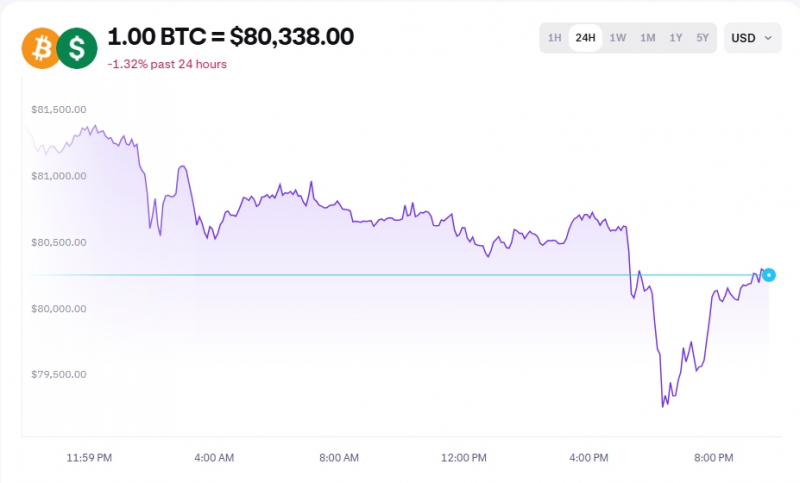Click the 11:59 PM time label
Viewport: 800px width, 483px height.
click(x=89, y=457)
